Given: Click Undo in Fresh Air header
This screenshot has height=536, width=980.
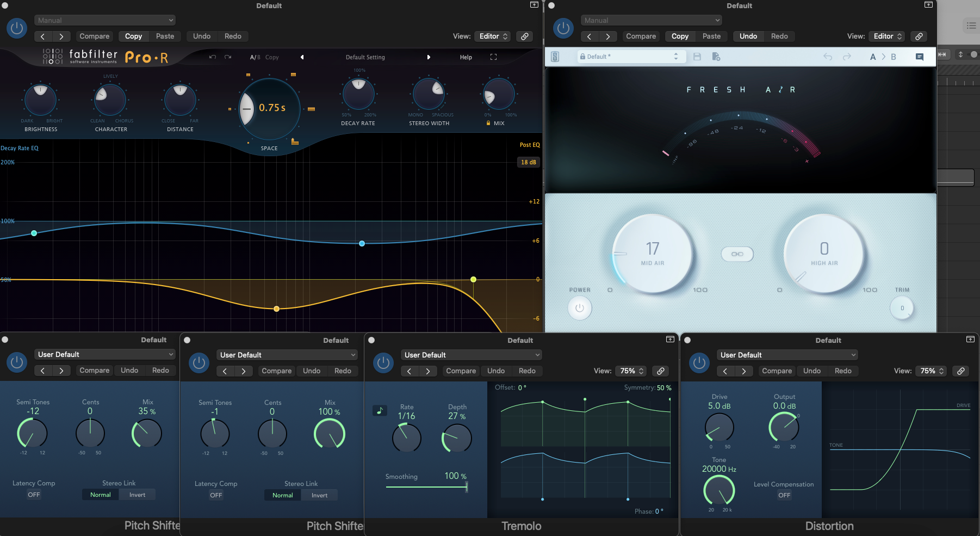Looking at the screenshot, I should 748,36.
